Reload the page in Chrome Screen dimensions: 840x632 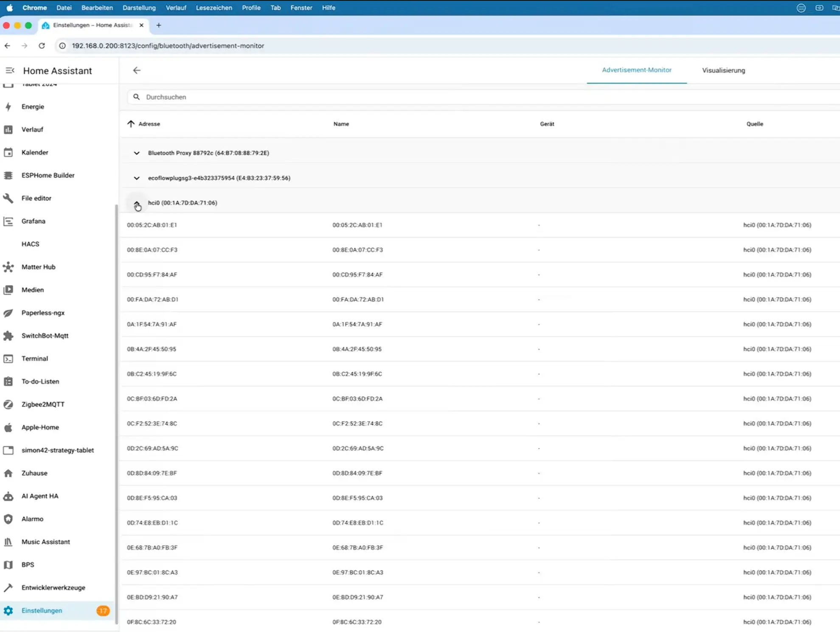point(42,46)
